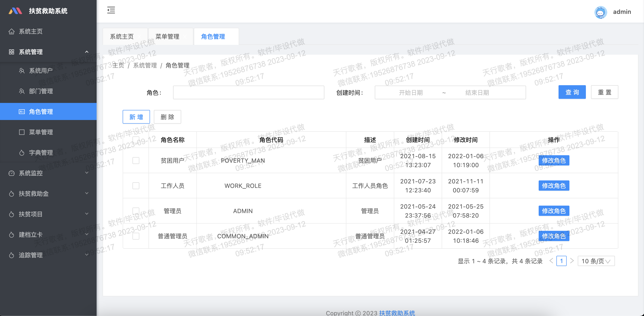The height and width of the screenshot is (316, 644).
Task: Open 系统主页 in the sidebar
Action: (48, 31)
